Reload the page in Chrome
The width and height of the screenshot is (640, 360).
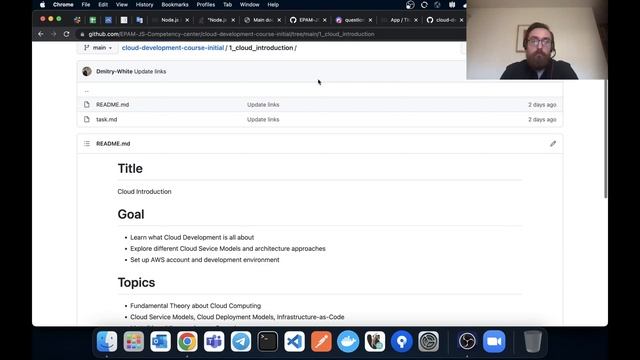[x=67, y=34]
